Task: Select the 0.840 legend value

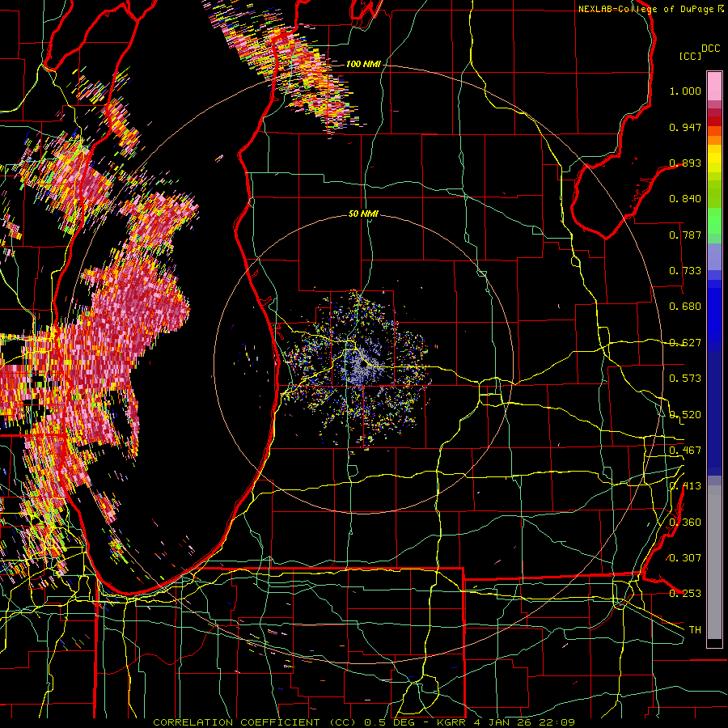Action: click(685, 199)
